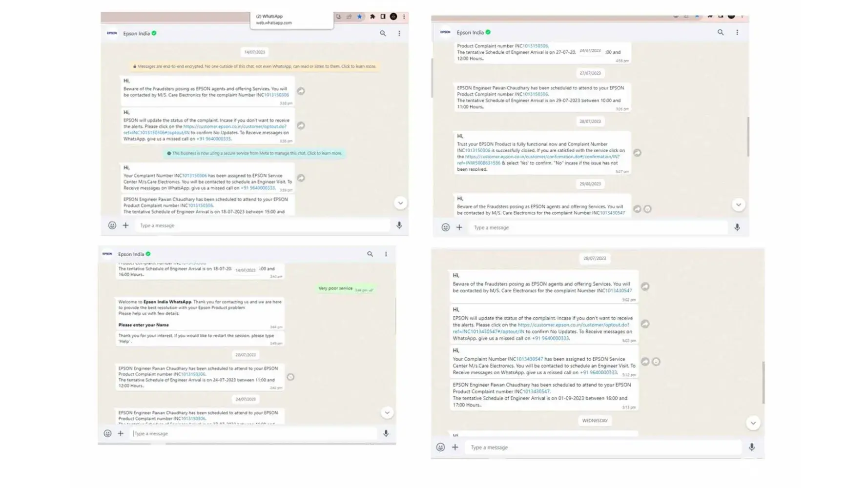The height and width of the screenshot is (488, 868).
Task: React to the bottom-right INC1013430547 assigned message
Action: 656,362
